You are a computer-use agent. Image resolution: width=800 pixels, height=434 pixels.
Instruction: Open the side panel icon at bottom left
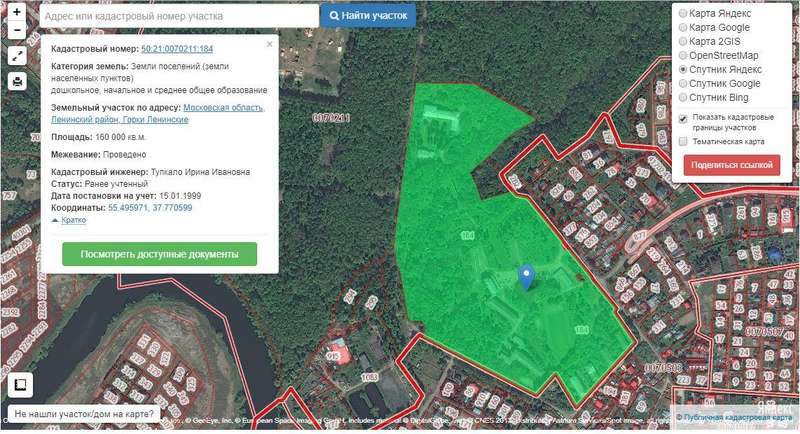click(20, 385)
